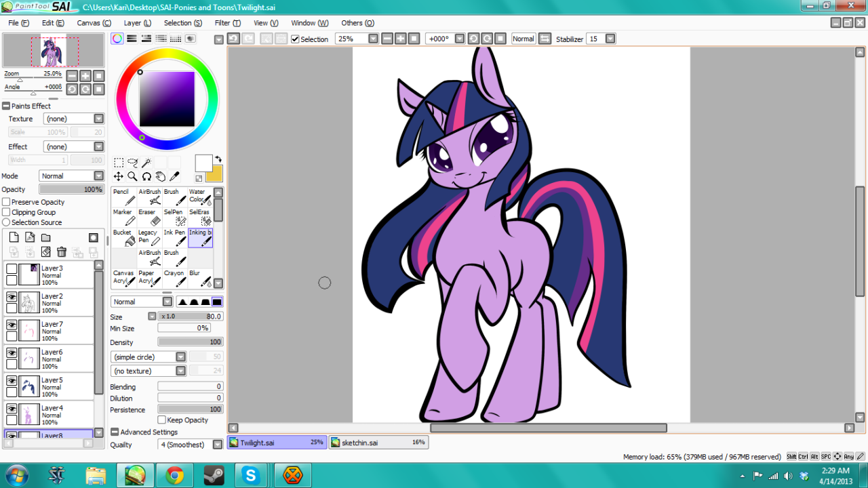Viewport: 868px width, 488px height.
Task: Create a new layer folder
Action: click(45, 237)
